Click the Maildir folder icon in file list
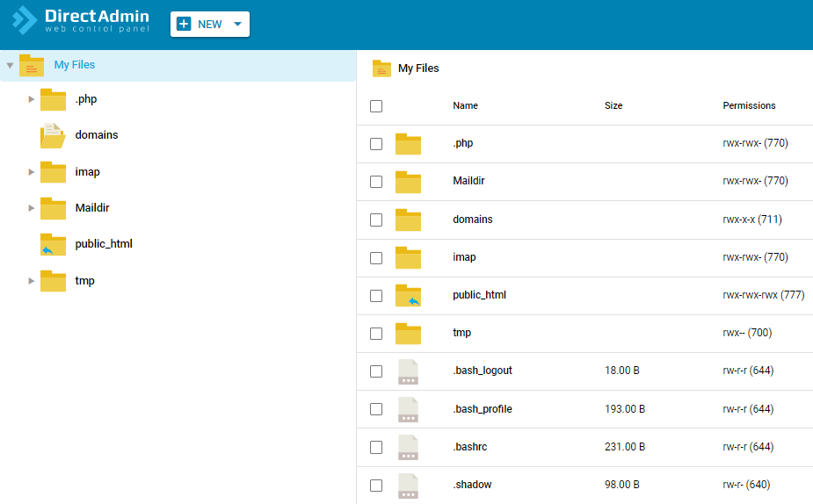Screen dimensions: 813x504 (x=408, y=182)
